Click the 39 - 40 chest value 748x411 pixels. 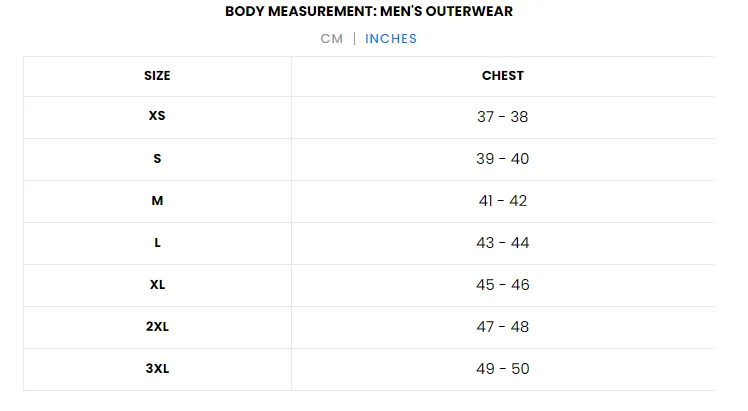503,159
